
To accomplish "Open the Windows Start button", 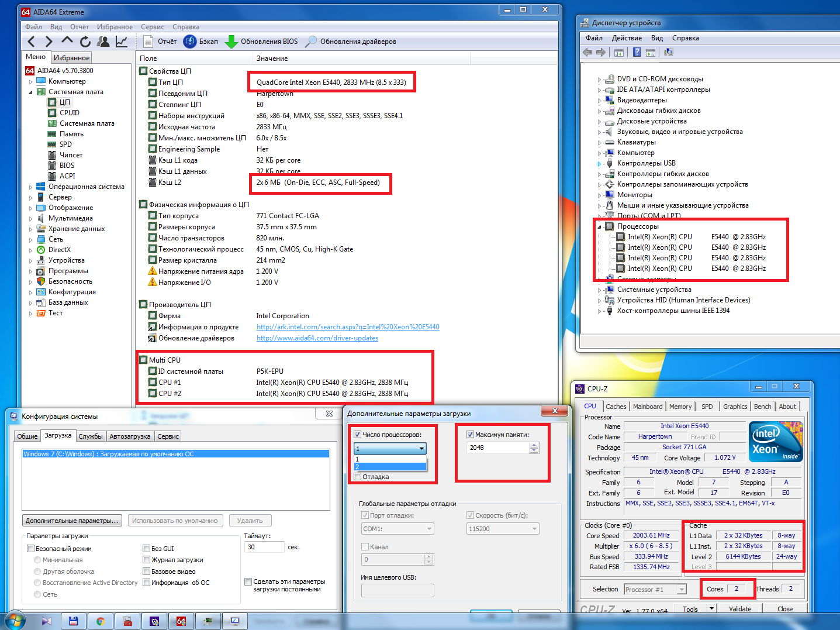I will (14, 621).
